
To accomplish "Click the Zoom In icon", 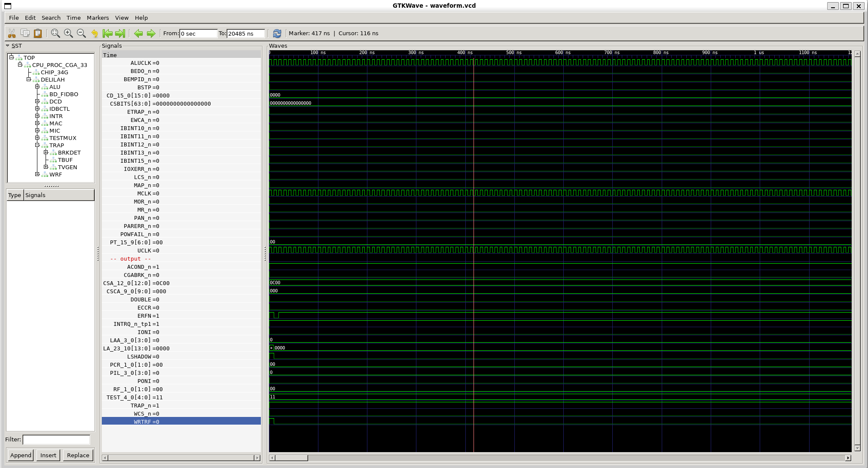I will coord(68,33).
